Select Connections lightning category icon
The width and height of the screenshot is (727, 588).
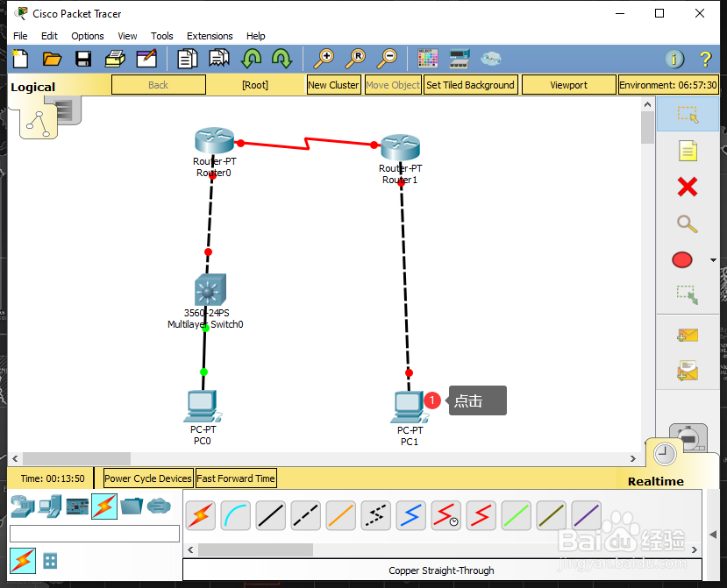(104, 506)
